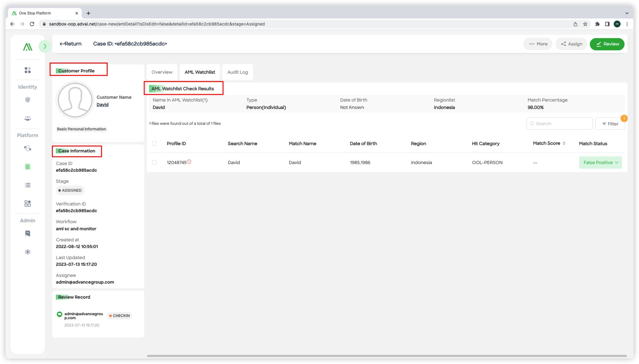
Task: Click the assignee email admin@advancegroup.com
Action: point(85,282)
